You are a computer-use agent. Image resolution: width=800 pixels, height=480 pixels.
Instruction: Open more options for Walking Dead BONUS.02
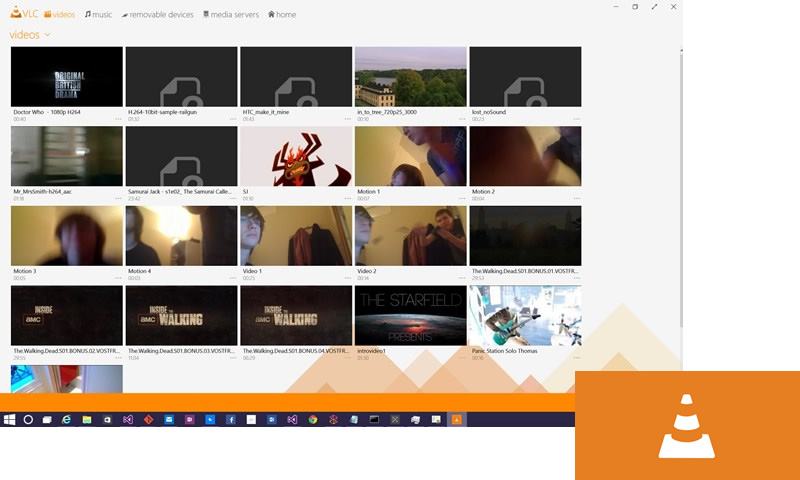click(118, 358)
